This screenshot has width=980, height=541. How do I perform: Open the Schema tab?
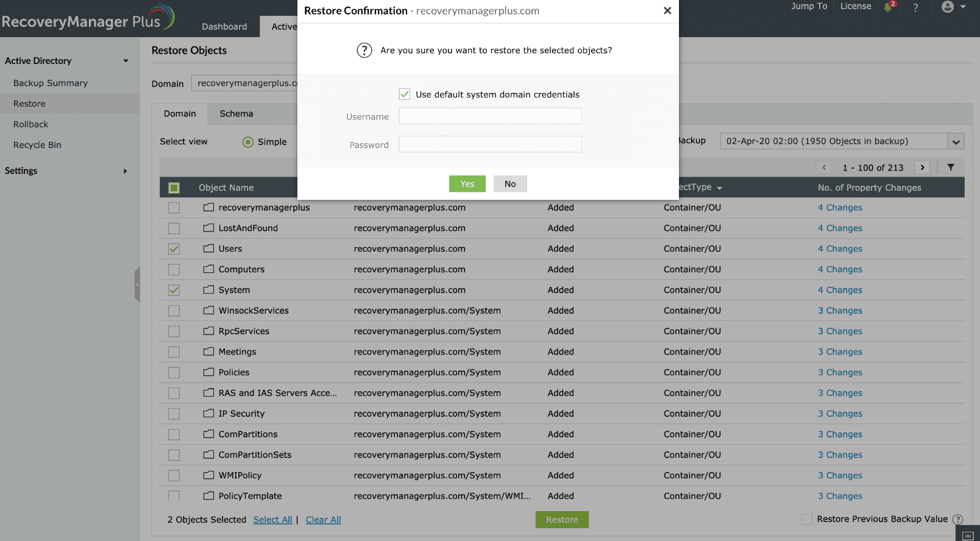point(236,114)
